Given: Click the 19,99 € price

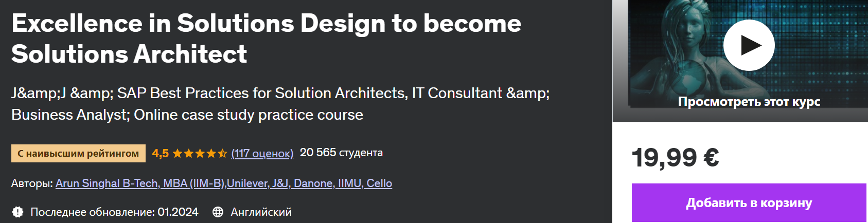Looking at the screenshot, I should click(675, 157).
